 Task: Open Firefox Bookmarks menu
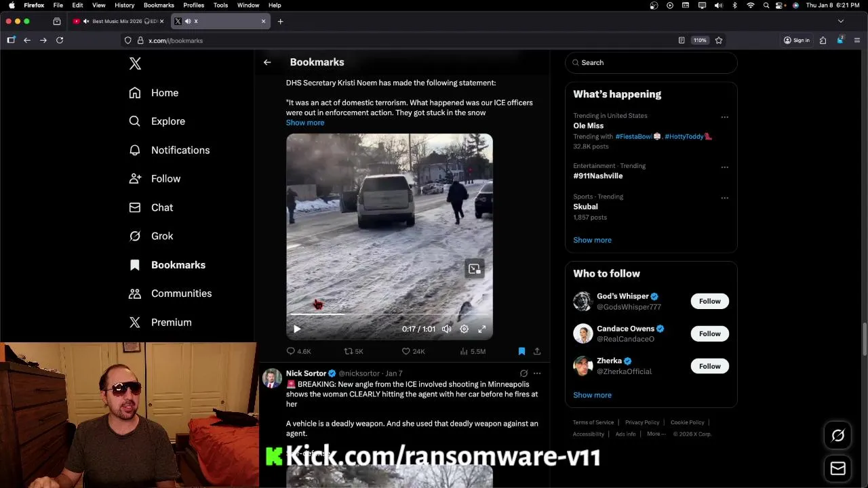(159, 5)
